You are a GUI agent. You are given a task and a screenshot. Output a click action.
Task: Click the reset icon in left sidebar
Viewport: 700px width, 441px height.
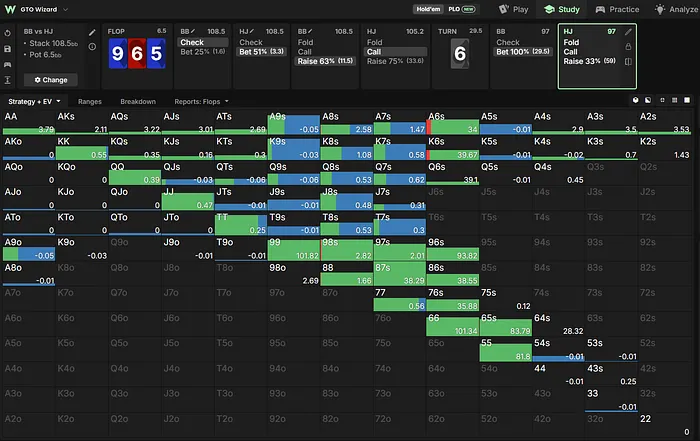[8, 33]
